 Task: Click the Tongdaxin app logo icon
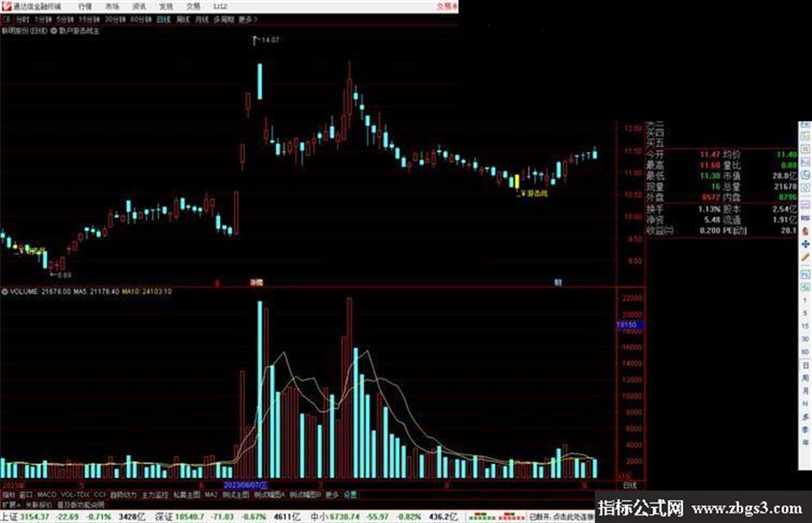pyautogui.click(x=7, y=6)
